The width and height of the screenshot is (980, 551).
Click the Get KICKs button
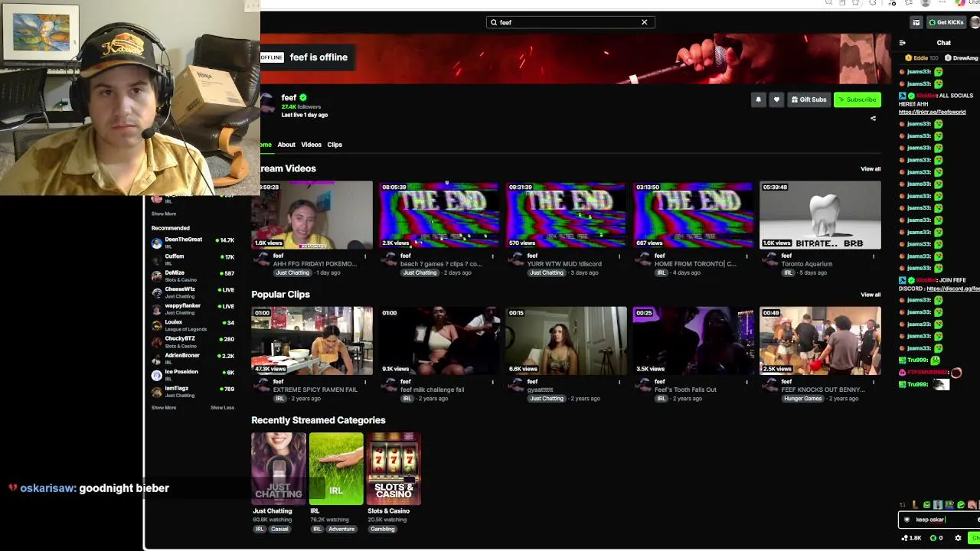point(946,22)
